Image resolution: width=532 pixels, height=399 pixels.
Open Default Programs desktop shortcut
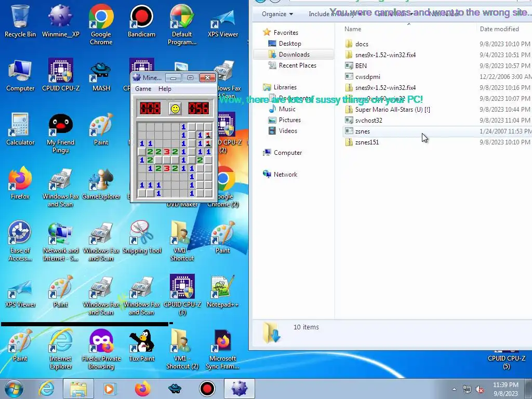[182, 24]
